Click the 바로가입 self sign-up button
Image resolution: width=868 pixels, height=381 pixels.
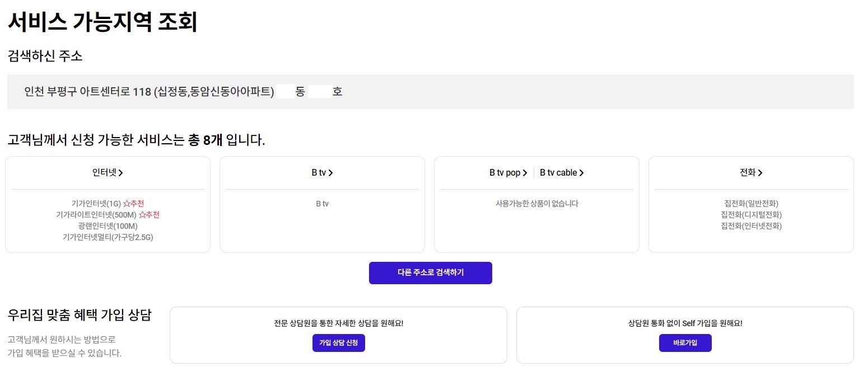685,343
